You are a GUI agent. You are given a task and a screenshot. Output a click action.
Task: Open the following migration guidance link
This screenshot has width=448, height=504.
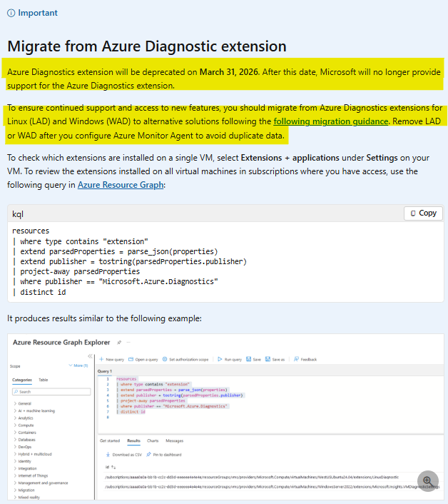tap(331, 121)
